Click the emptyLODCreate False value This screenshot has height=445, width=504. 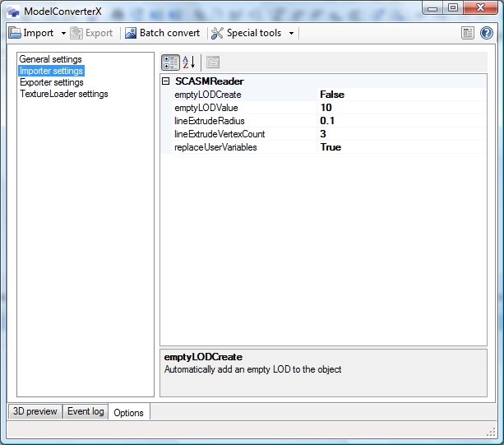pyautogui.click(x=332, y=95)
